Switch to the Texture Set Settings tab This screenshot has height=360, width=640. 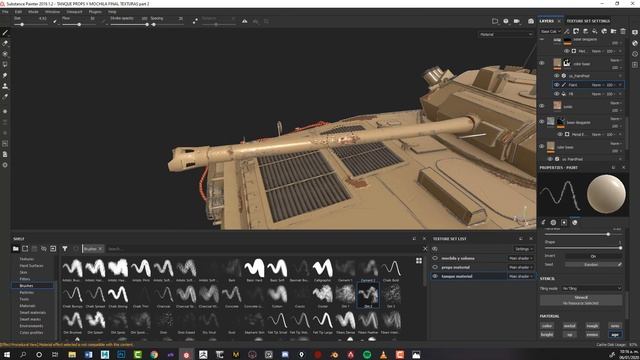point(588,21)
